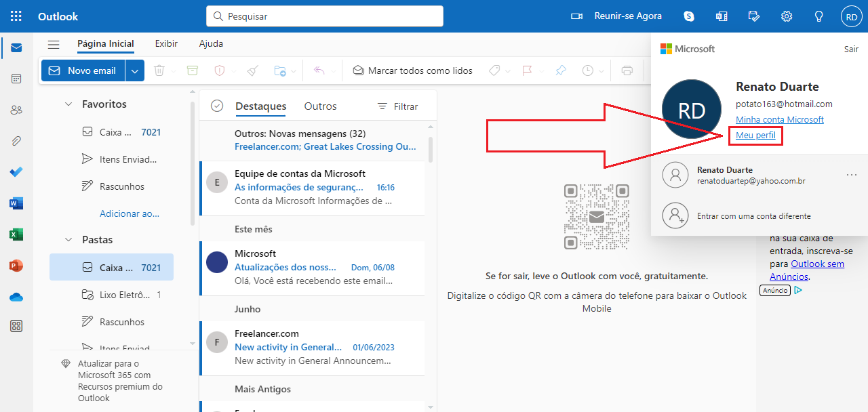Click the Flag icon in toolbar
Screen dimensions: 868x412
tap(527, 70)
